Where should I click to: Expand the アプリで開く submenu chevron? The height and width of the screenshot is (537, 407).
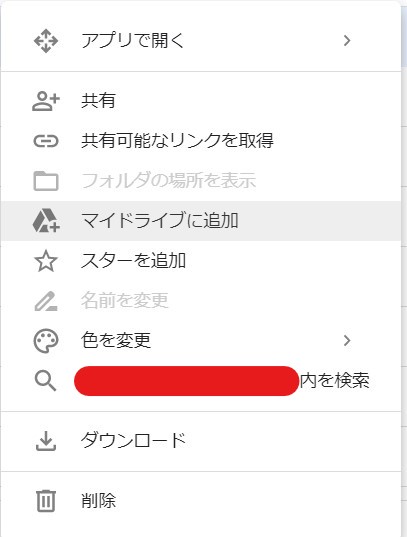pos(347,40)
